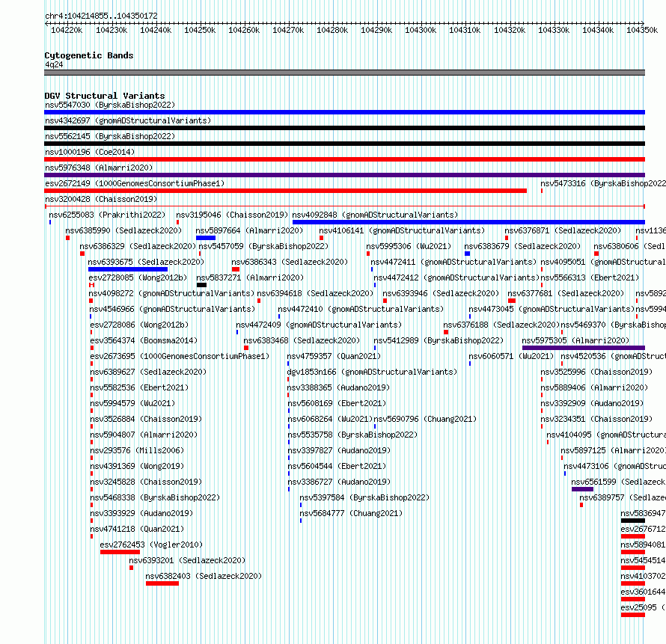Click nsv5897664 (Almarri2020) label
This screenshot has width=666, height=644.
[249, 230]
